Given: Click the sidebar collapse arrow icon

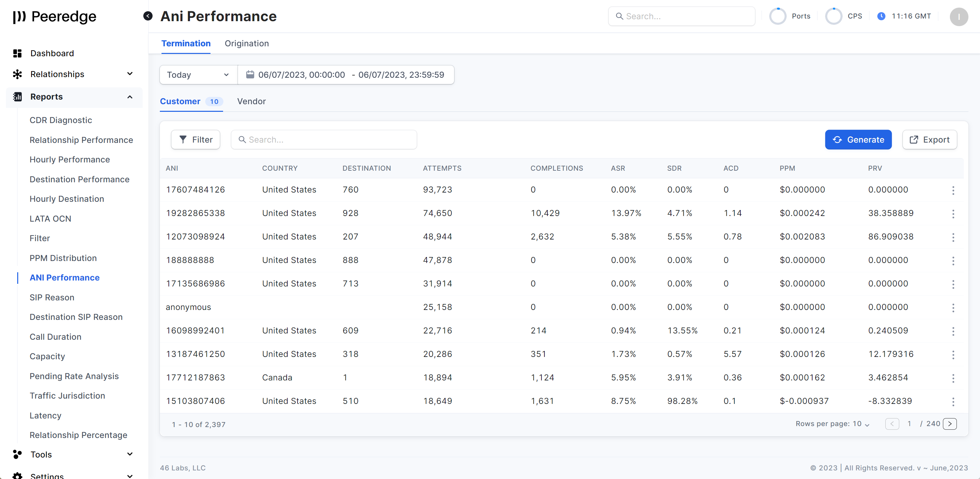Looking at the screenshot, I should (148, 16).
